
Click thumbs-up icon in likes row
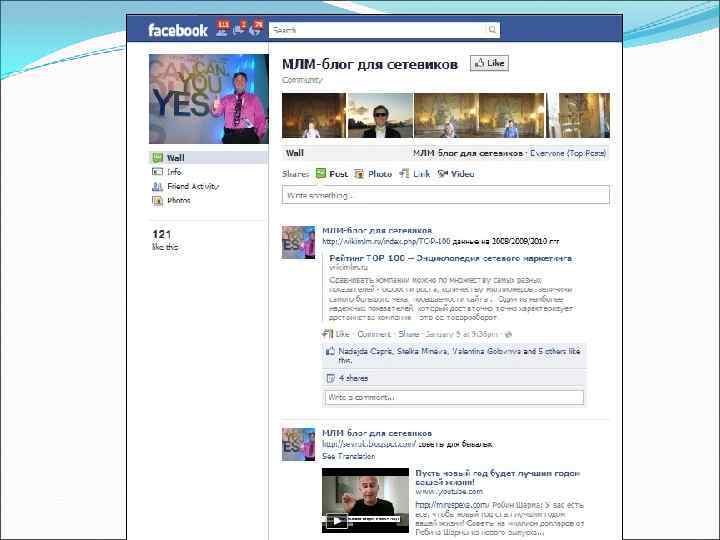click(x=330, y=351)
